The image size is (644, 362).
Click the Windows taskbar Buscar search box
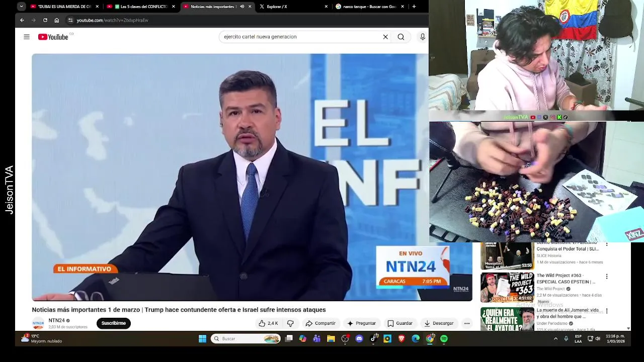tap(246, 339)
